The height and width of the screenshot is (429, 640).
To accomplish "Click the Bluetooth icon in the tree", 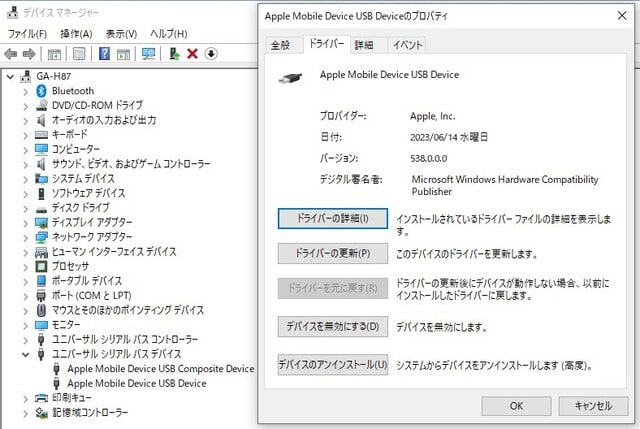I will tap(41, 91).
